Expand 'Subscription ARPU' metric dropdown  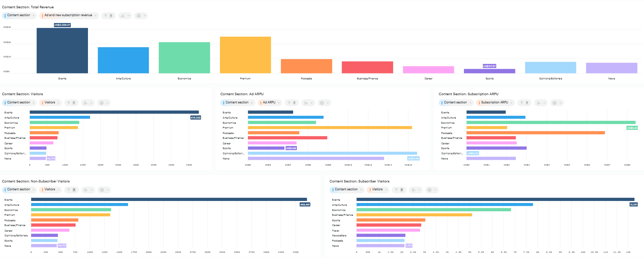[x=495, y=103]
